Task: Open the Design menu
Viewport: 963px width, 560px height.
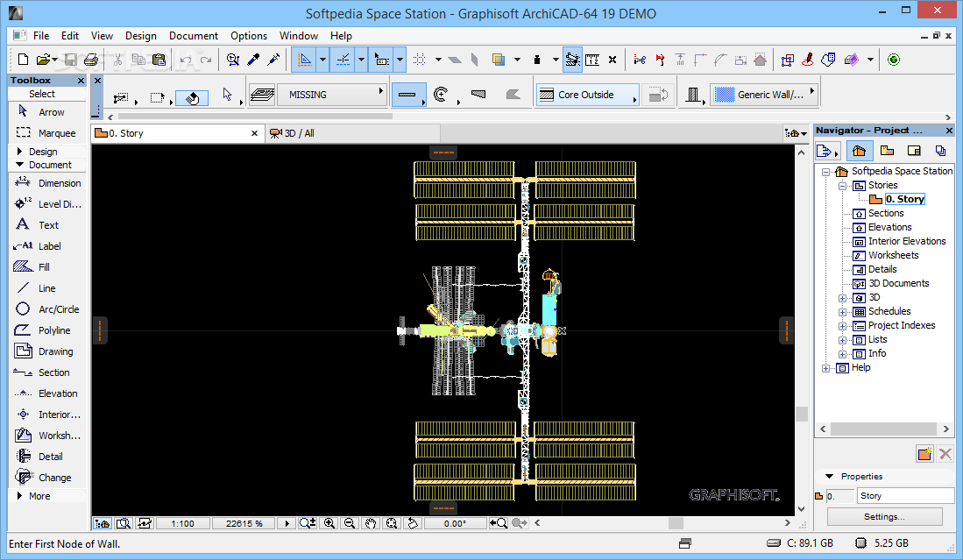Action: click(141, 36)
